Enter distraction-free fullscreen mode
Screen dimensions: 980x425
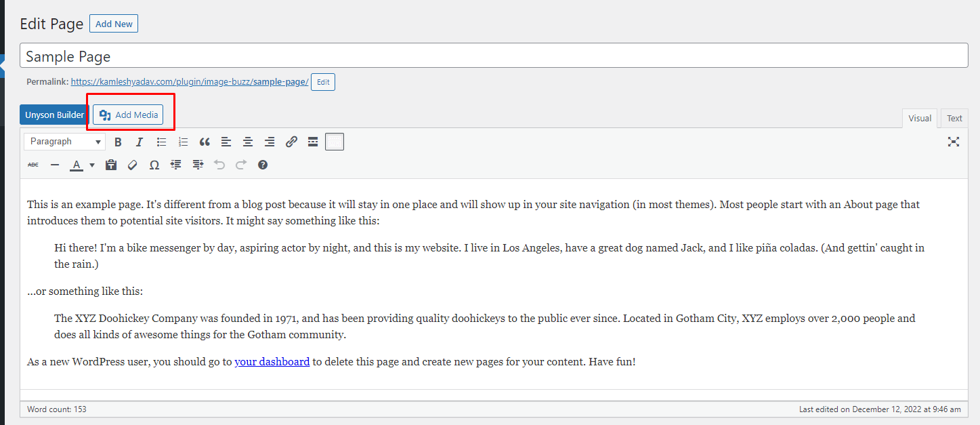(x=954, y=142)
